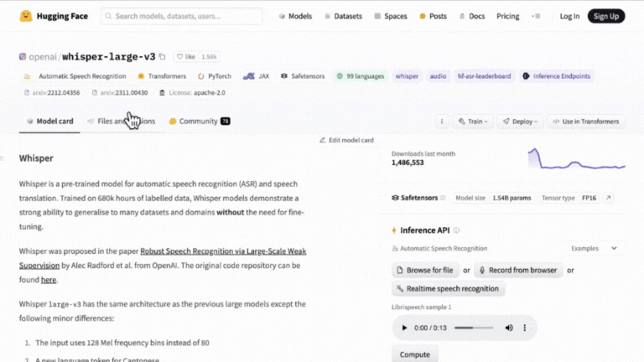Copy the model name with the copy icon

click(x=163, y=56)
